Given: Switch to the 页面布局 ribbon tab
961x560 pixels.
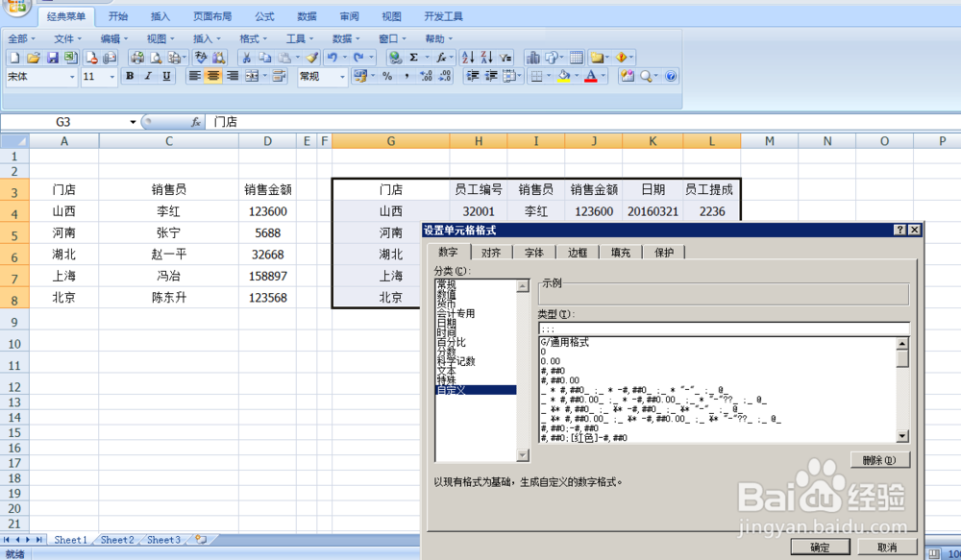Looking at the screenshot, I should pyautogui.click(x=212, y=16).
